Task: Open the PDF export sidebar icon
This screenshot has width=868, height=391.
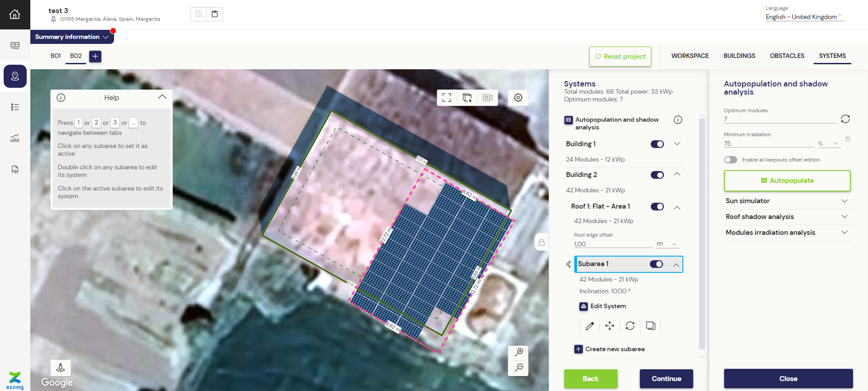Action: point(15,169)
